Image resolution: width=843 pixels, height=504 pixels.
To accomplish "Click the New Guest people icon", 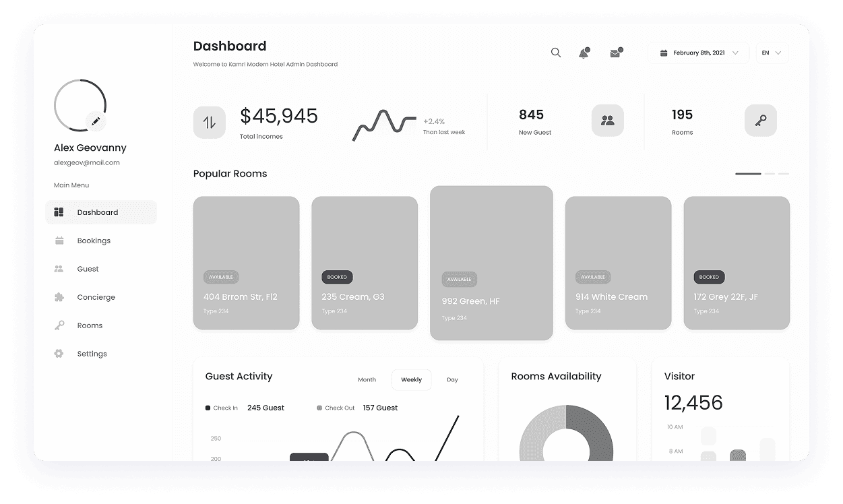I will (x=607, y=120).
